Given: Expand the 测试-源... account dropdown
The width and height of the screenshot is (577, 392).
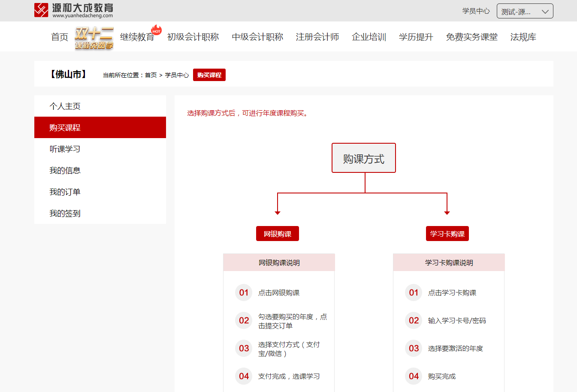Looking at the screenshot, I should (525, 11).
